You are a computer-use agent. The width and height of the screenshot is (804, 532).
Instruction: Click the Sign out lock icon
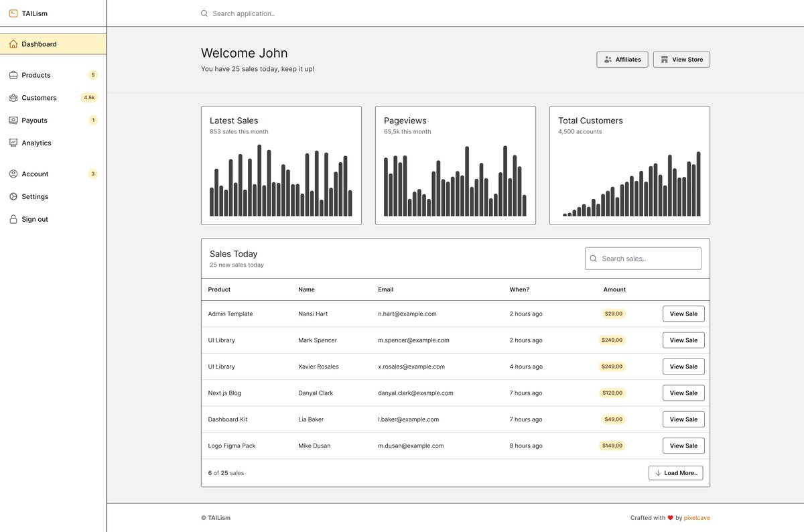click(x=14, y=219)
